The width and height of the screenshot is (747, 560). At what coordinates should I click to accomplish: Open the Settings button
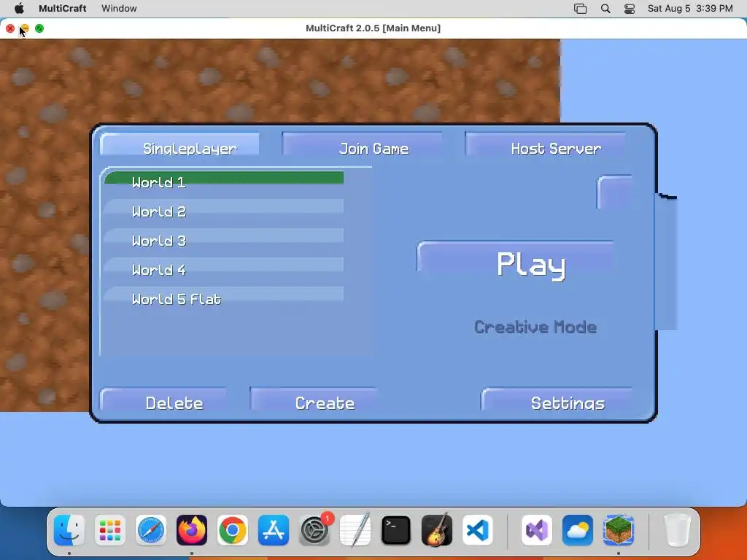[x=557, y=400]
